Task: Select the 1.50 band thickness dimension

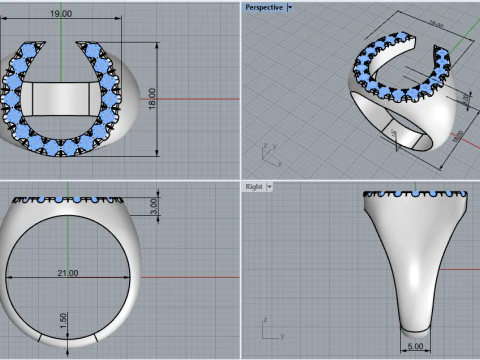Action: (x=63, y=321)
